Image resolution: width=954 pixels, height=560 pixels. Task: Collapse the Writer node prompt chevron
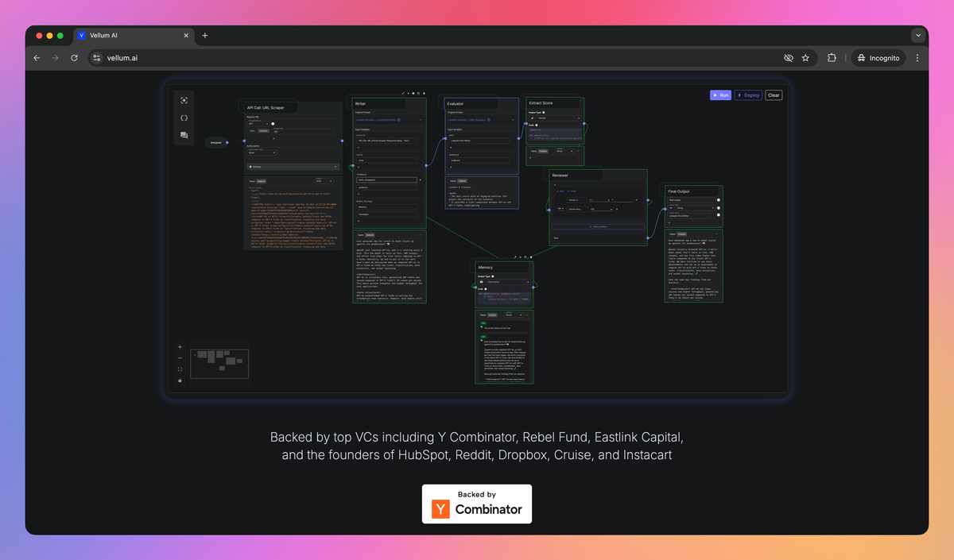pos(421,120)
